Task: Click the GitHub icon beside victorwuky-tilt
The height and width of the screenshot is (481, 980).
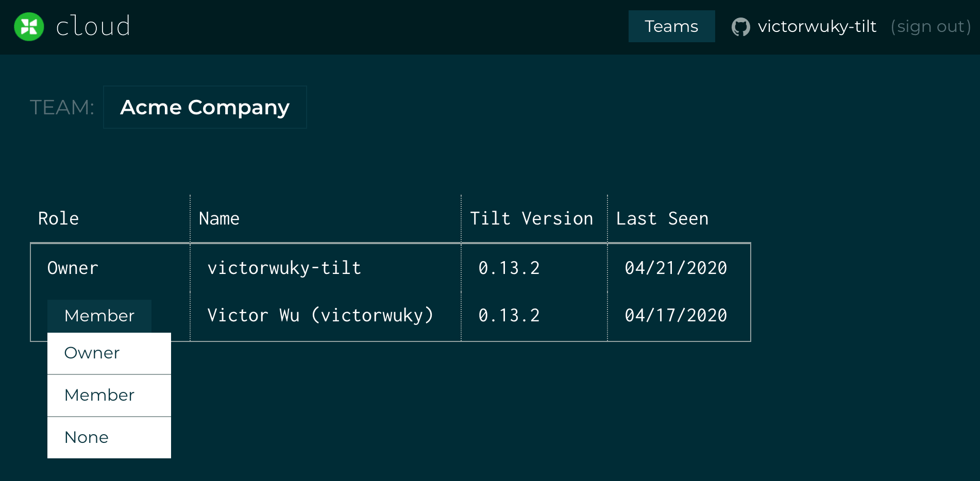Action: [x=741, y=27]
